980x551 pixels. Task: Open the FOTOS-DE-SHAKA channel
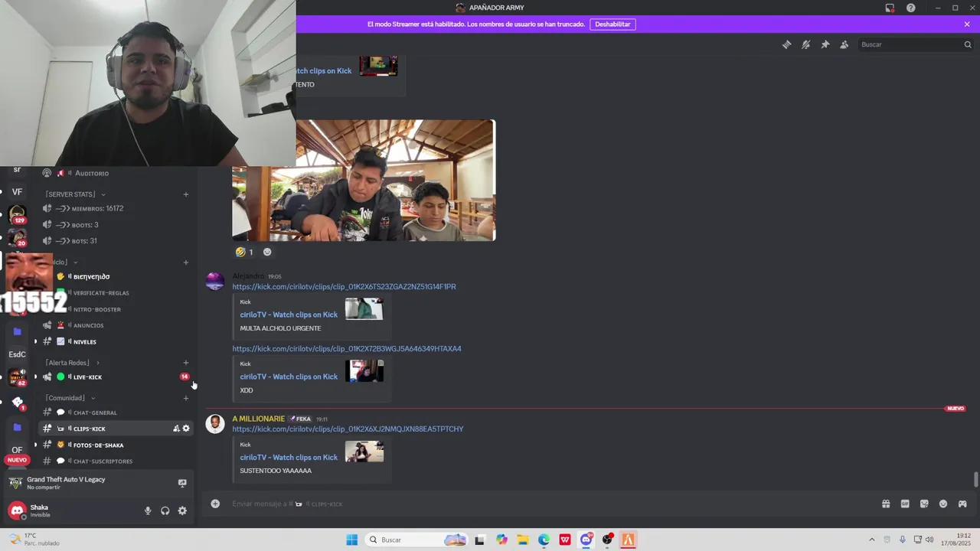(116, 445)
